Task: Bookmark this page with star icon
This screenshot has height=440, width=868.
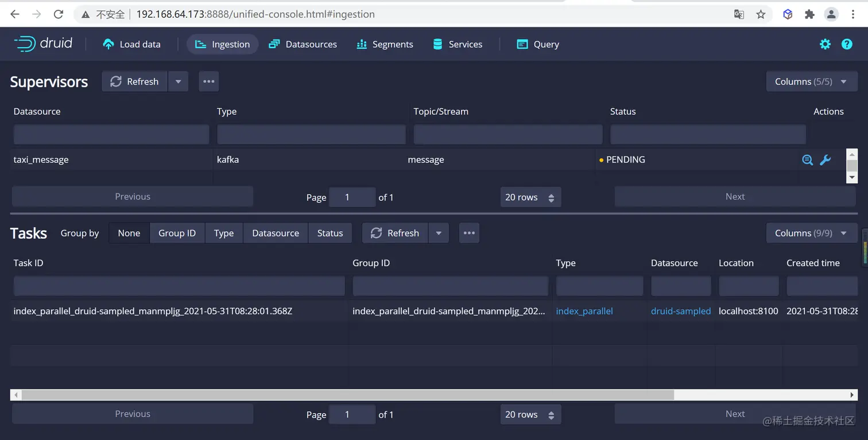Action: tap(761, 14)
